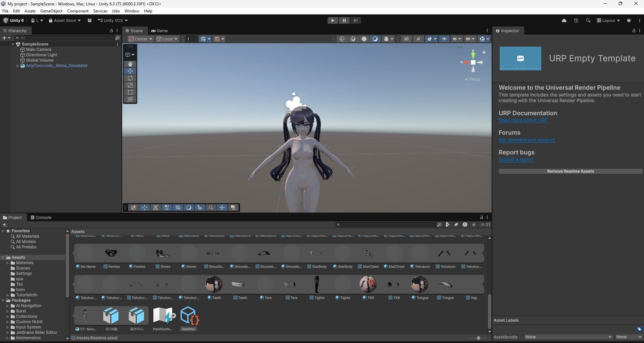Toggle the Project panel lock
Viewport: 644px width, 343px height.
(x=482, y=217)
